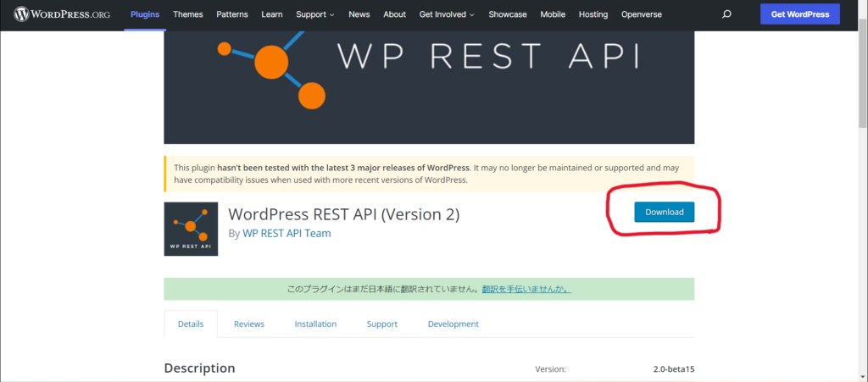Open the Installation tab

click(315, 324)
